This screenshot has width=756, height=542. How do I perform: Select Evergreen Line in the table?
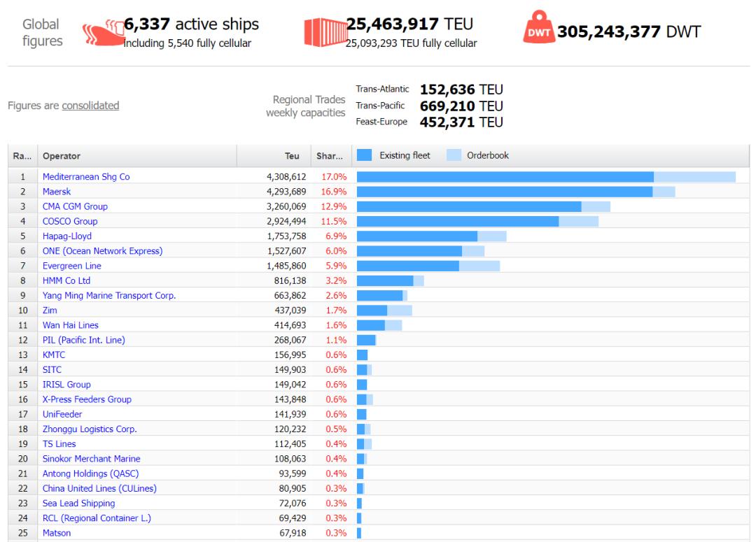click(x=71, y=266)
